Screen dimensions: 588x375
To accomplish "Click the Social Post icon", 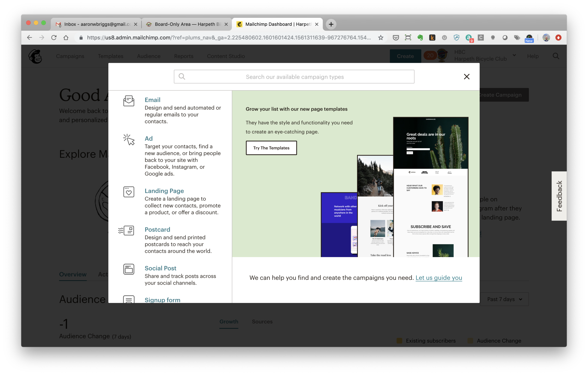I will click(129, 269).
